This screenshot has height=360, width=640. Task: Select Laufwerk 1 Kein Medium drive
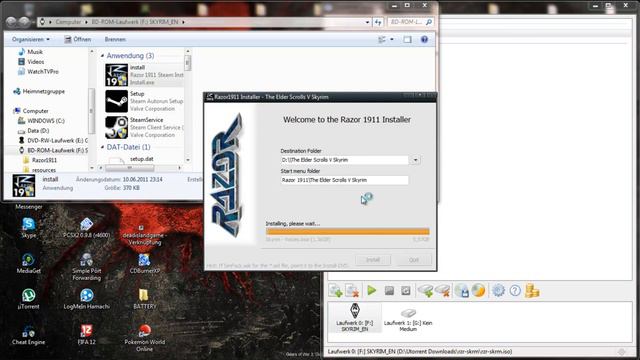(x=408, y=319)
